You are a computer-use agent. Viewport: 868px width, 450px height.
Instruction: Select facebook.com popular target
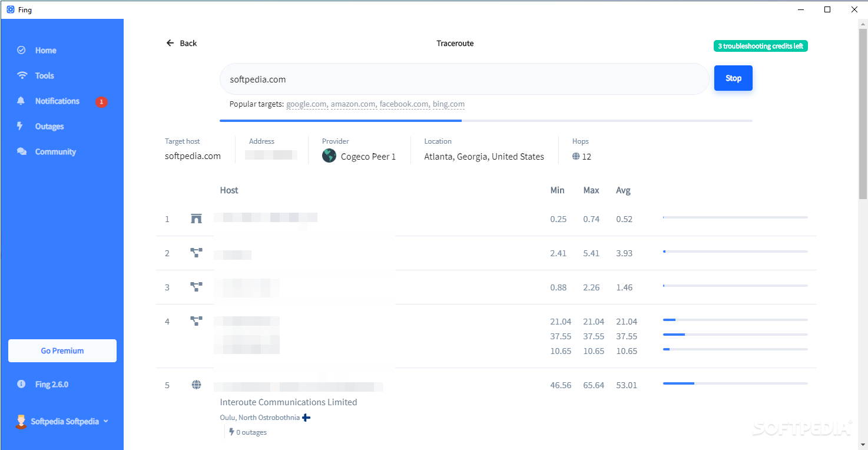pyautogui.click(x=404, y=104)
